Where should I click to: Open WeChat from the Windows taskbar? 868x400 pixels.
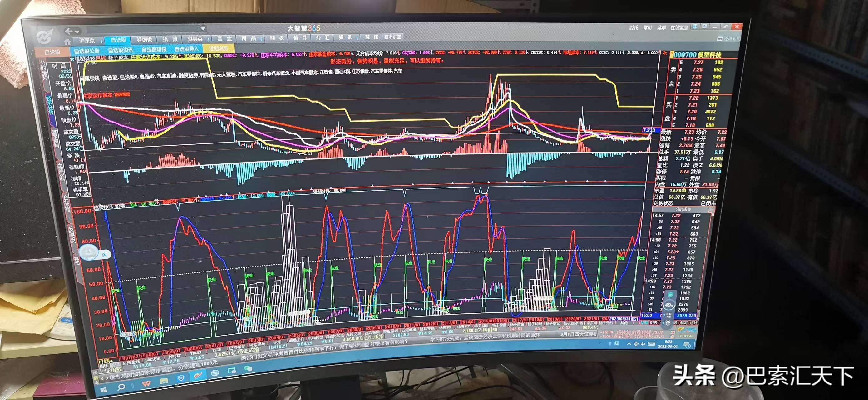coord(248,369)
